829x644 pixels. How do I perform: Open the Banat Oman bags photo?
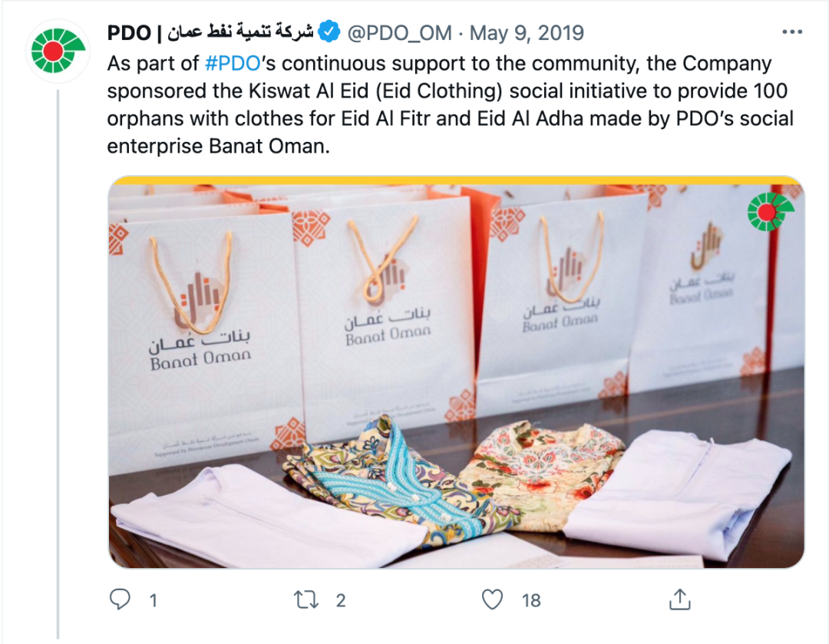click(x=456, y=372)
